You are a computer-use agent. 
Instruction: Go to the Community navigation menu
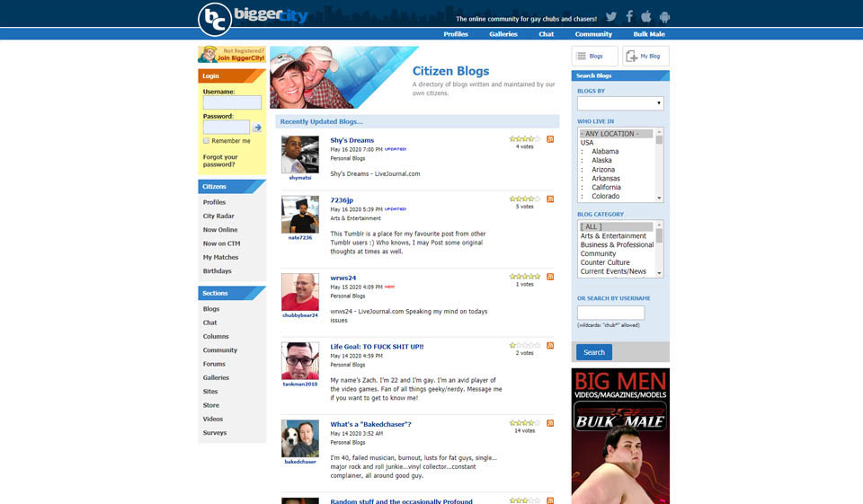pos(593,34)
